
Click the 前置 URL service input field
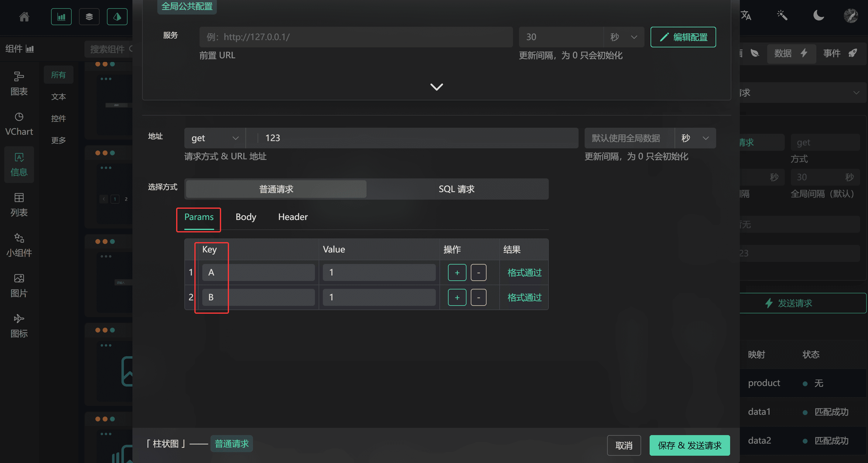[356, 37]
